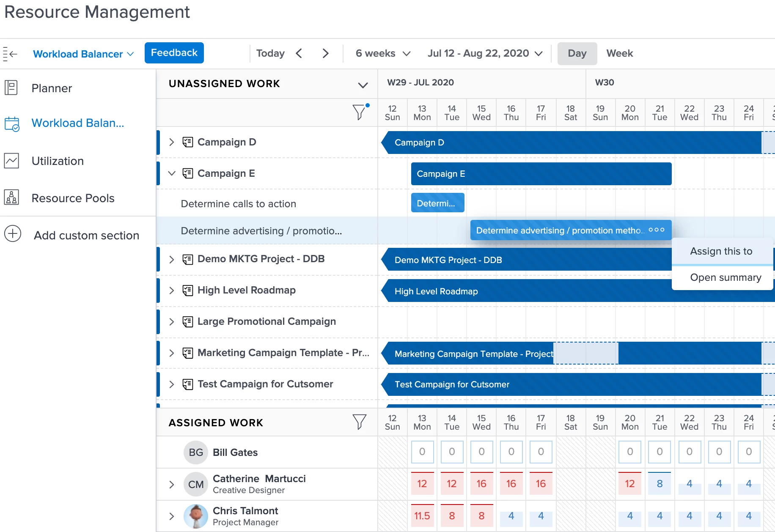
Task: Click the High Level Roadmap project icon
Action: click(188, 290)
